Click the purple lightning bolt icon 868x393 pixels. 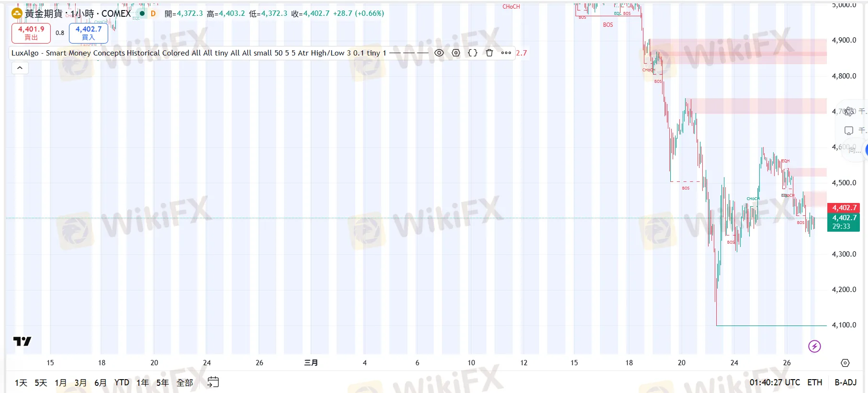[814, 346]
